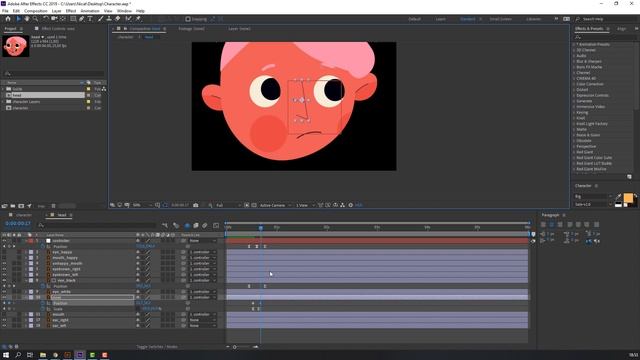
Task: Click the timeline current time display
Action: 18,224
